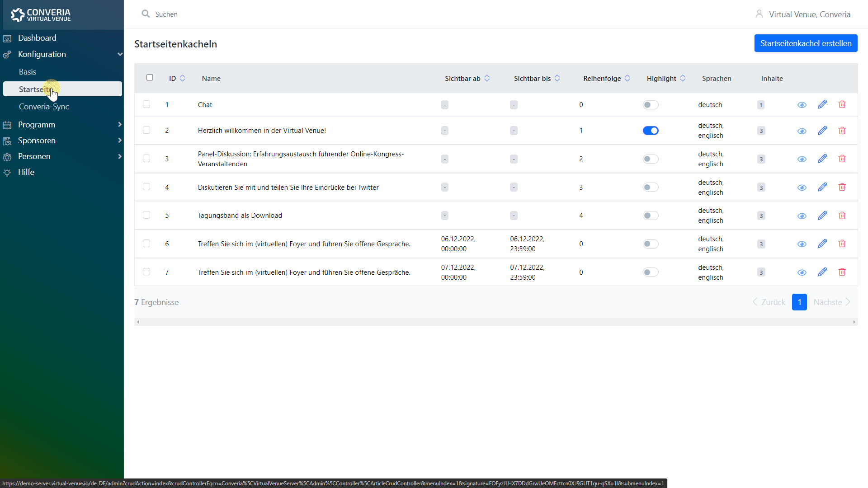This screenshot has width=868, height=488.
Task: Select checkbox for tile ID 5
Action: (146, 215)
